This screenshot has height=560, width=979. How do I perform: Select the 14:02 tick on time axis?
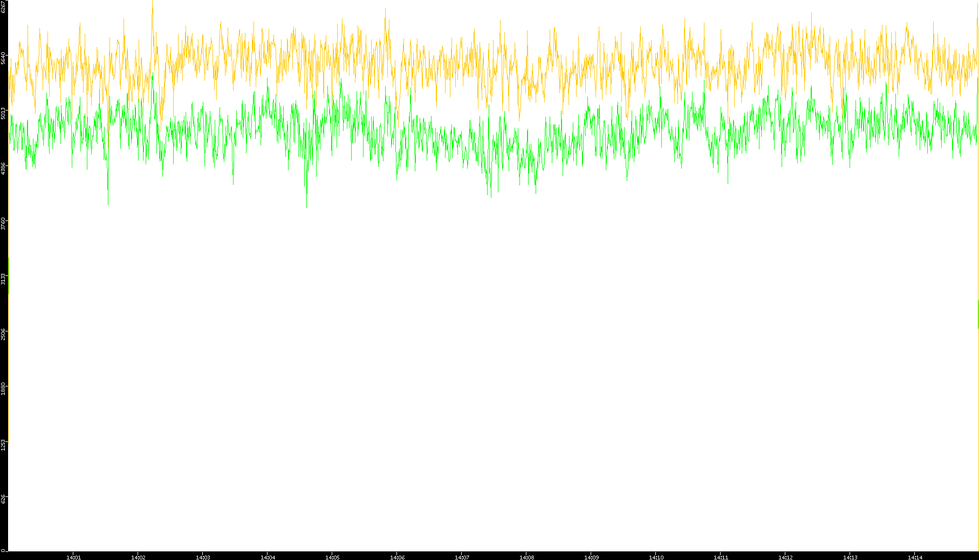138,557
